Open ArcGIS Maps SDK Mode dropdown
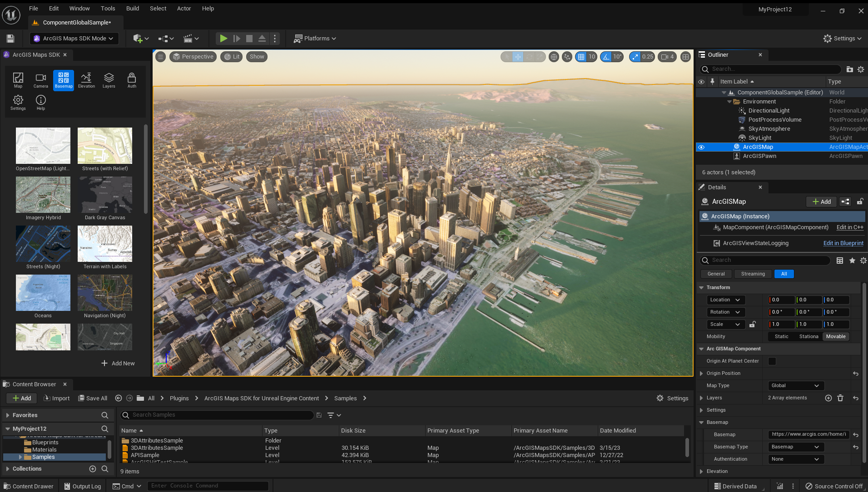Viewport: 868px width, 492px height. (x=74, y=39)
